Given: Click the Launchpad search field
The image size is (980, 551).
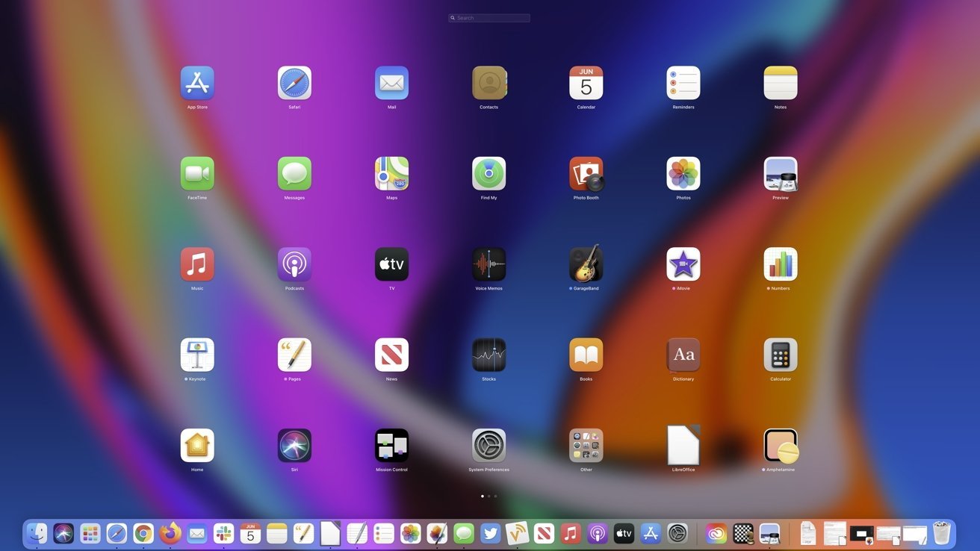Looking at the screenshot, I should pos(489,17).
